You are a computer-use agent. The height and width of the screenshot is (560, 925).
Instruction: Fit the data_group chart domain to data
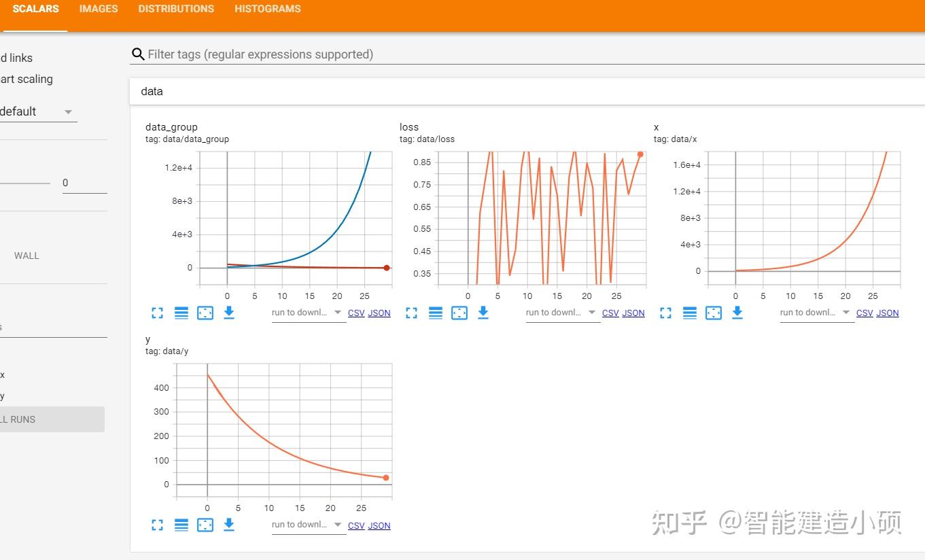click(205, 313)
